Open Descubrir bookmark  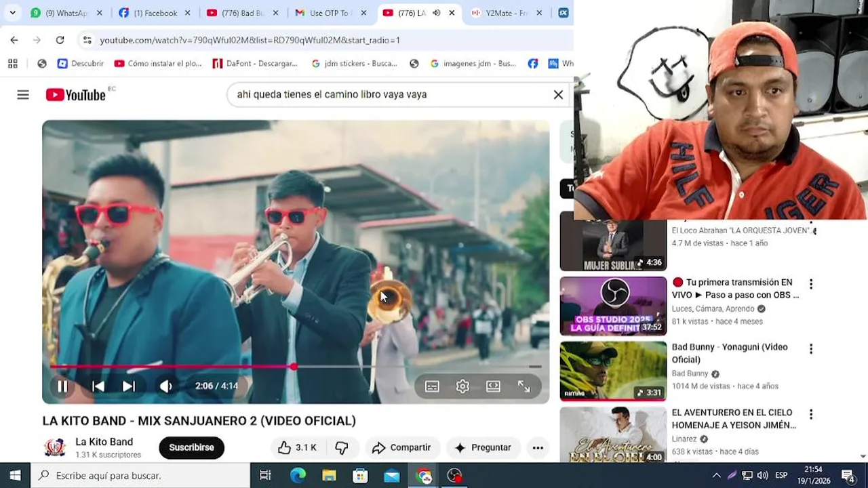[81, 63]
